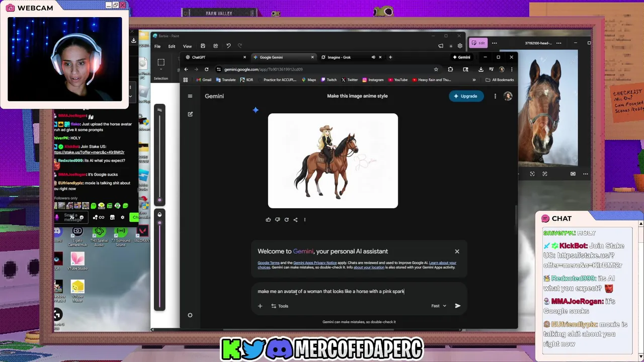Select the Paint Selection rectangle tool
The image size is (644, 362).
pos(161,62)
